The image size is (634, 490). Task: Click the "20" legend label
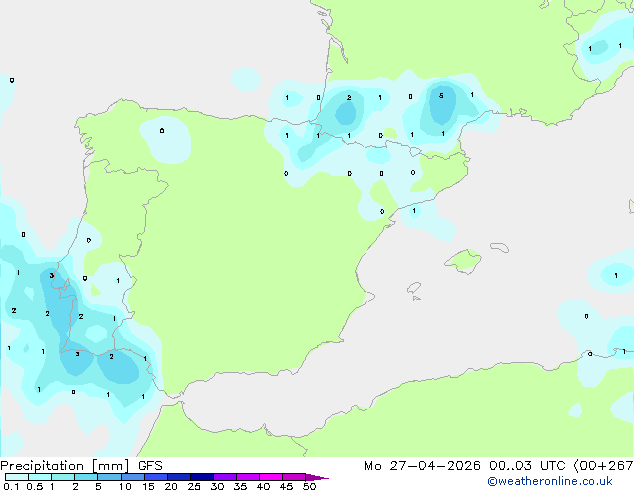pyautogui.click(x=171, y=486)
